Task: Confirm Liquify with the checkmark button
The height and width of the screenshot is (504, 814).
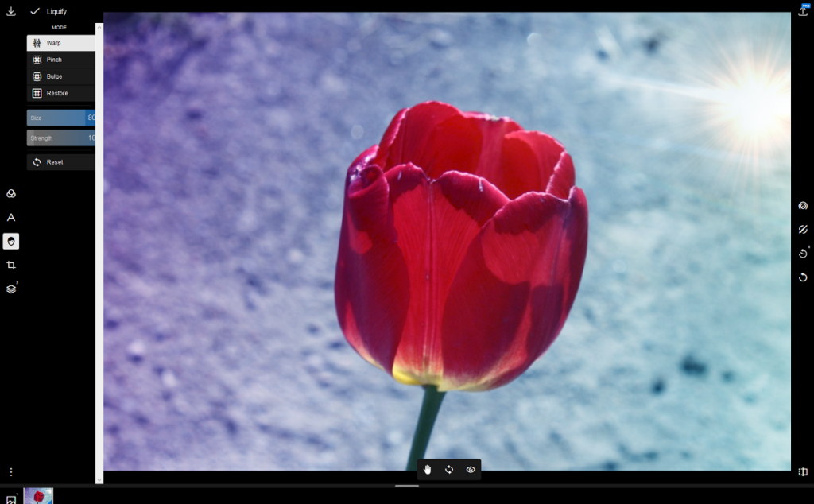Action: pos(35,11)
